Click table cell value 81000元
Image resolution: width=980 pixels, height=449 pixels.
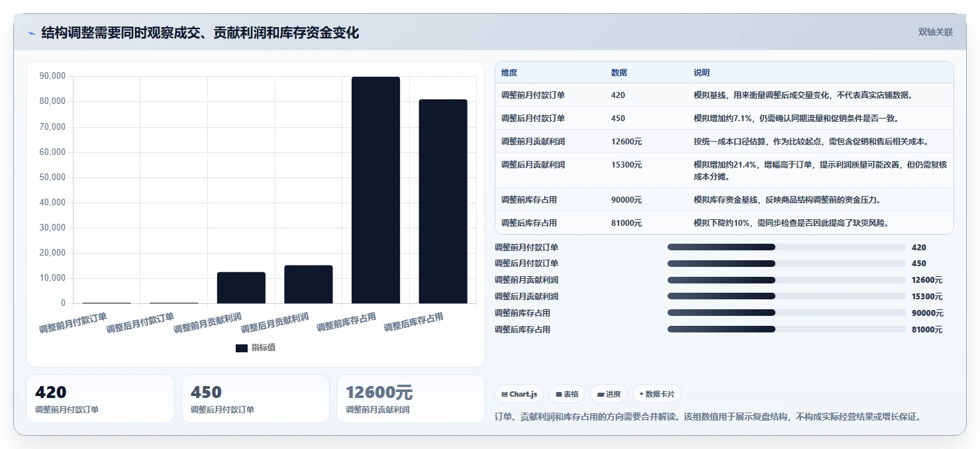[626, 223]
